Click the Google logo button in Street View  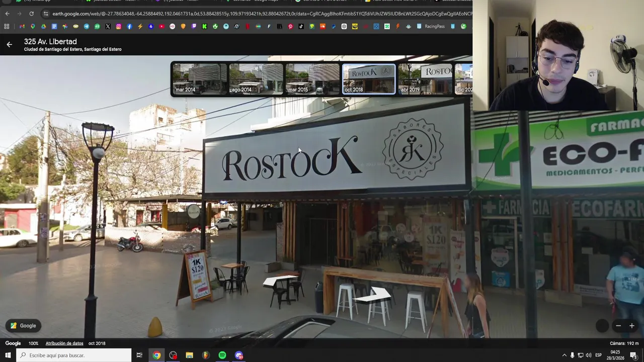[23, 326]
